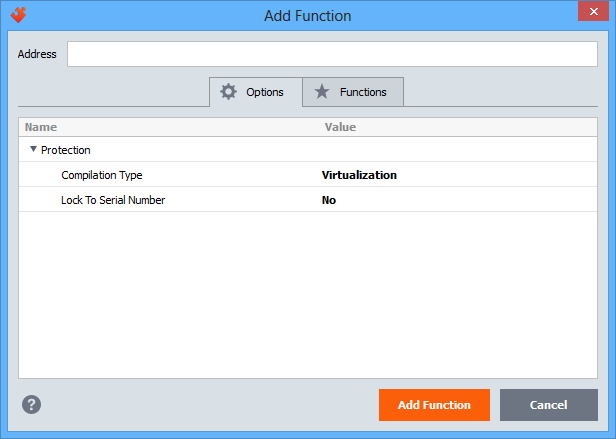Image resolution: width=616 pixels, height=439 pixels.
Task: Collapse the Protection group triangle
Action: tap(33, 150)
